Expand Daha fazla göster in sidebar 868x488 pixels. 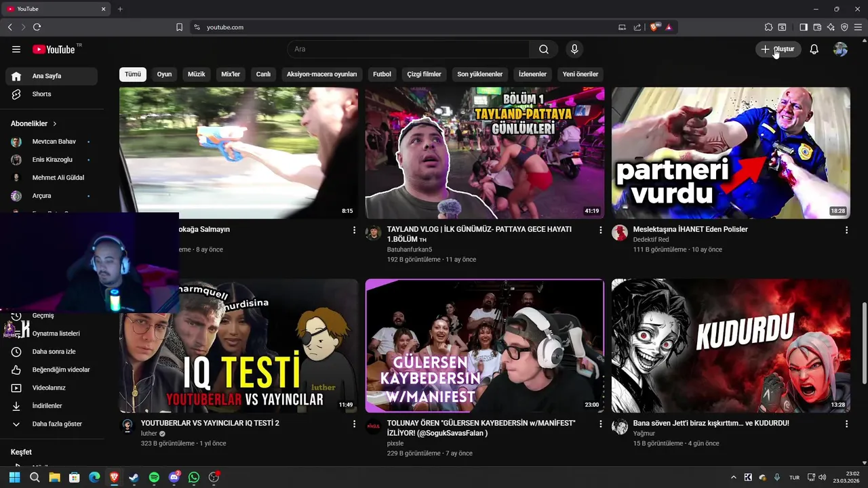pyautogui.click(x=52, y=424)
